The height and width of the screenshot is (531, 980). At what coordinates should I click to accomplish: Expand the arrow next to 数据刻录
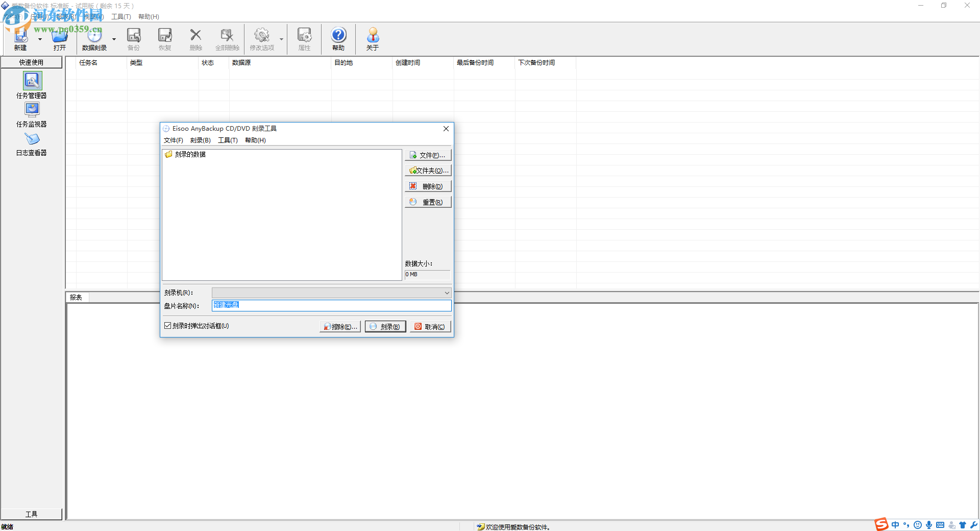(114, 39)
